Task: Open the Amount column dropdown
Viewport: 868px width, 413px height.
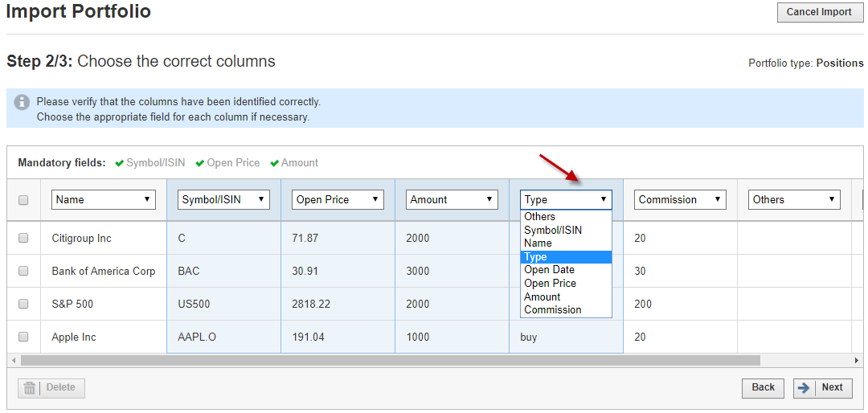Action: coord(452,200)
